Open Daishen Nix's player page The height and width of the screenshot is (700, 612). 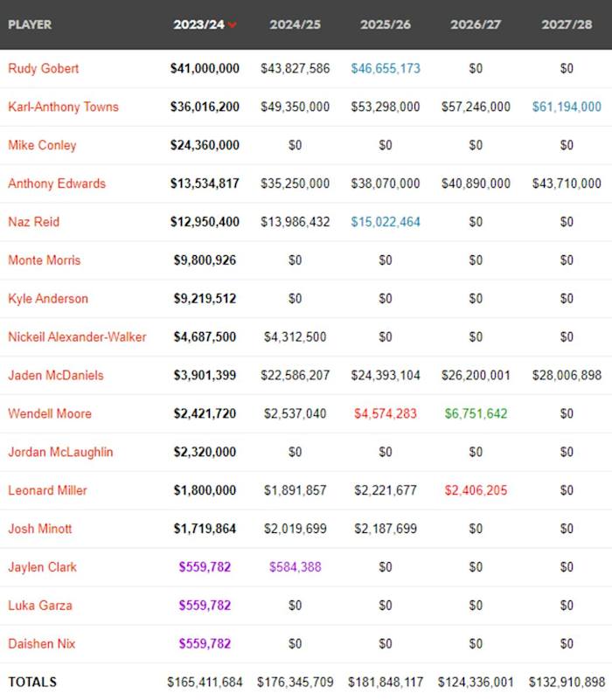(x=42, y=644)
